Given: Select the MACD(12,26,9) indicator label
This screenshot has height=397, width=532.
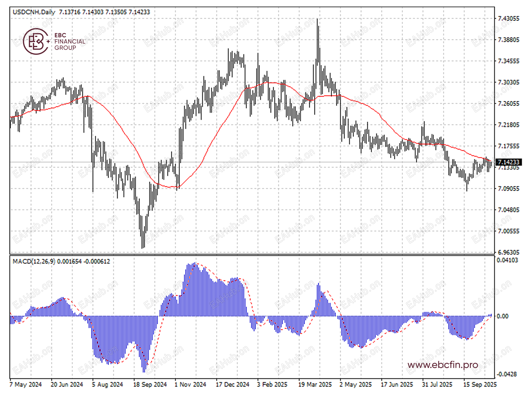Looking at the screenshot, I should pos(34,261).
